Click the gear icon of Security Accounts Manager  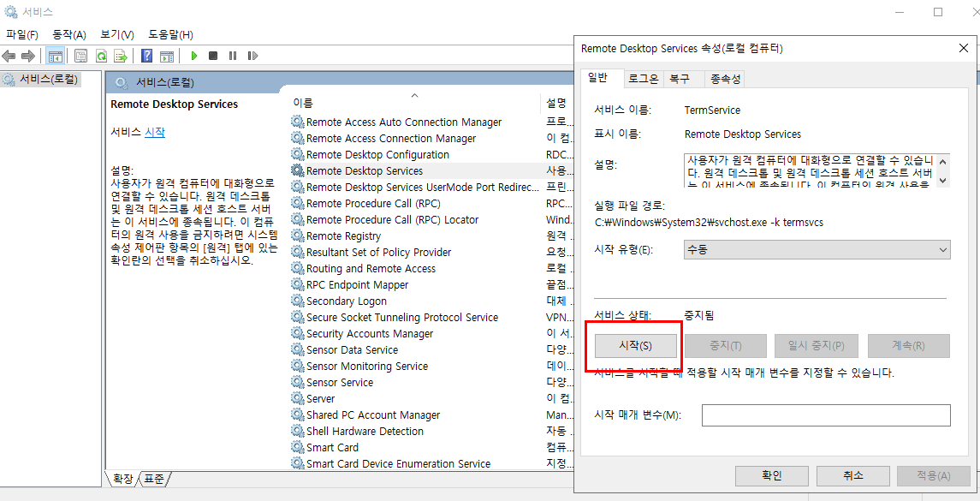[298, 333]
